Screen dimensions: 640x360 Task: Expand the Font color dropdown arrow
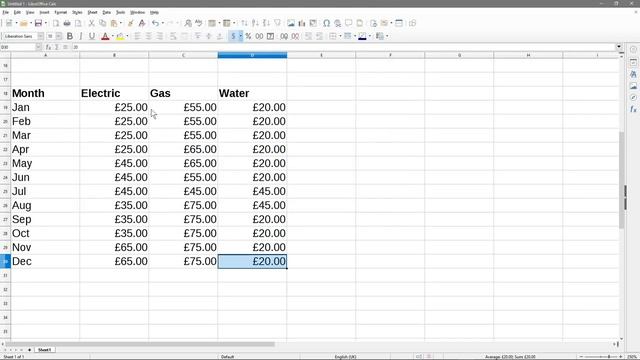tap(113, 36)
